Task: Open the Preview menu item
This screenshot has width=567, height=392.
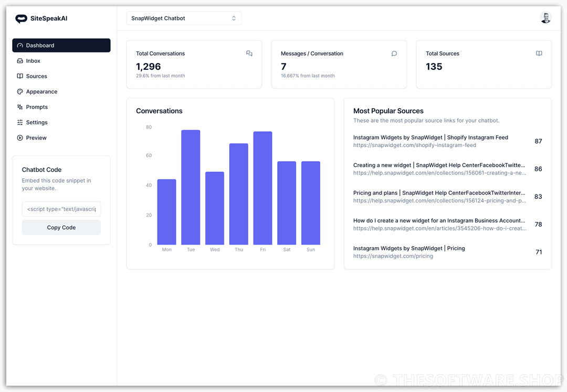Action: [x=61, y=137]
